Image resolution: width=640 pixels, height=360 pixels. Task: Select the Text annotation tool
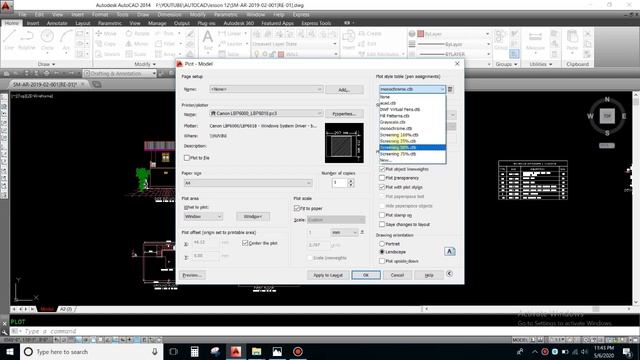[208, 40]
